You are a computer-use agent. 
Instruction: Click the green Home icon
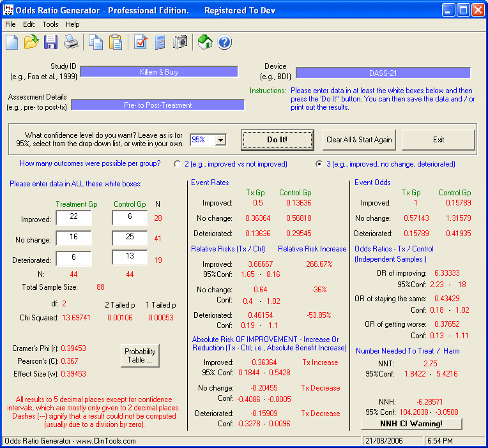205,43
